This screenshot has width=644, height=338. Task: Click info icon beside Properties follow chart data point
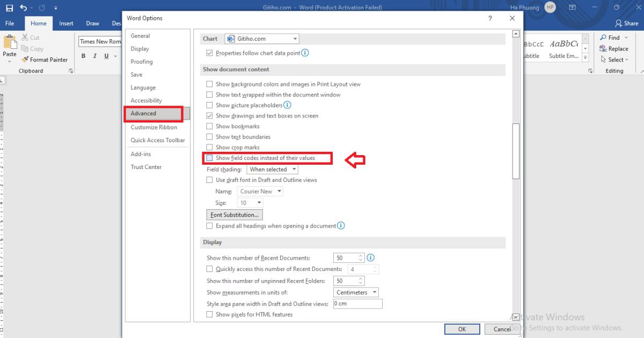coord(305,53)
